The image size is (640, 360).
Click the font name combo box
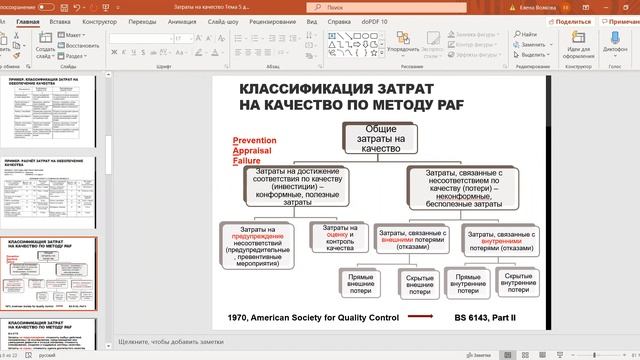[141, 38]
